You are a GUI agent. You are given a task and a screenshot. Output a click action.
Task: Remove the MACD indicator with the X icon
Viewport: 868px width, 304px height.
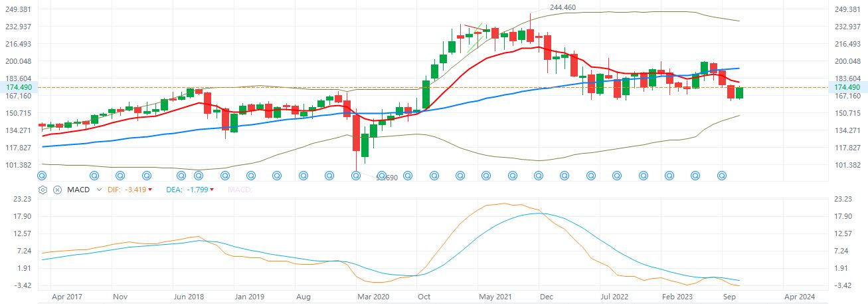click(57, 190)
